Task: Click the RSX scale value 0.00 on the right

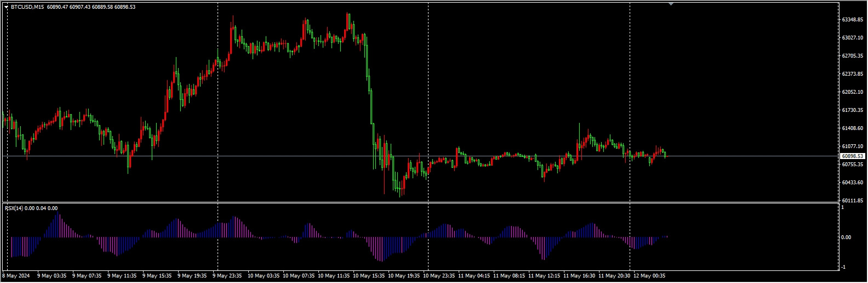Action: 846,237
